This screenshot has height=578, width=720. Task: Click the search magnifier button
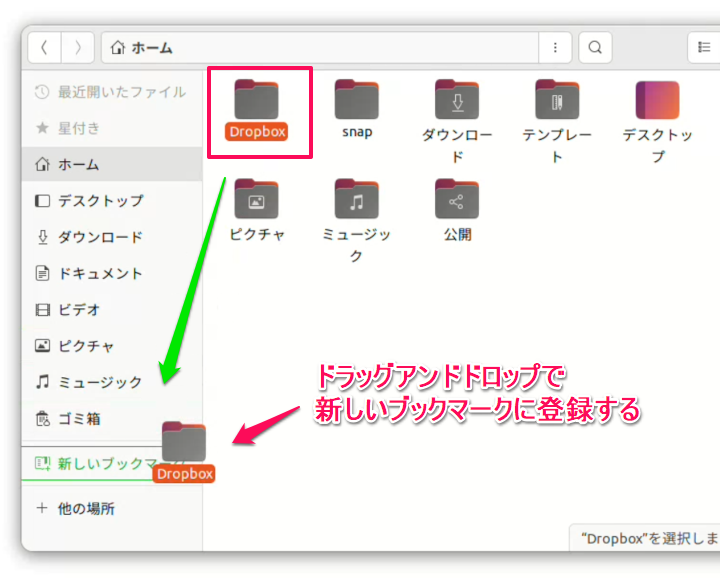pyautogui.click(x=595, y=47)
